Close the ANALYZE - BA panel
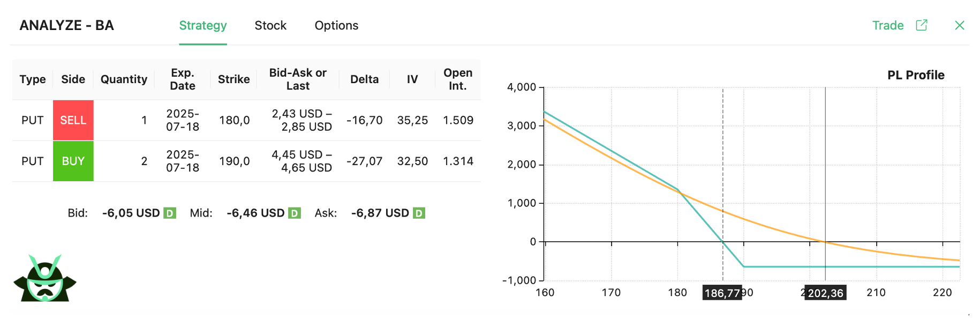Image resolution: width=980 pixels, height=326 pixels. 960,25
